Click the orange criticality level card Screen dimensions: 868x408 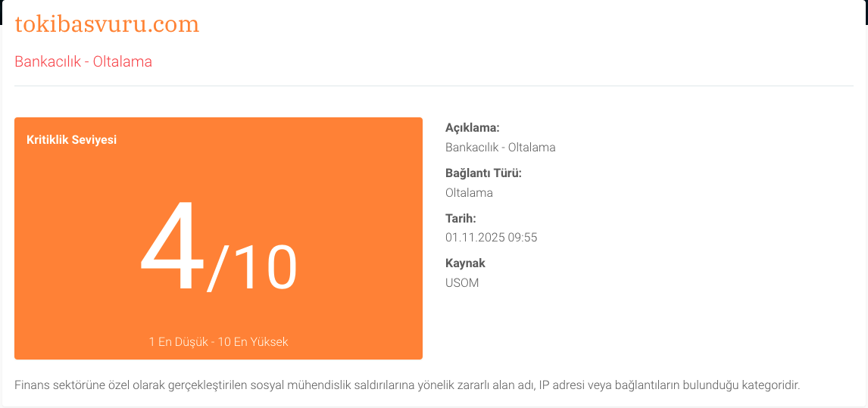pos(219,238)
